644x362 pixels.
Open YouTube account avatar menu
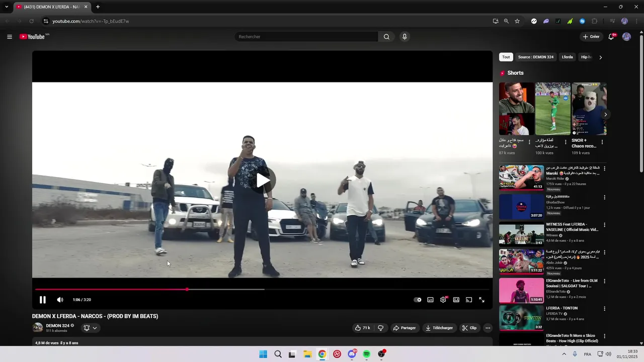(626, 37)
